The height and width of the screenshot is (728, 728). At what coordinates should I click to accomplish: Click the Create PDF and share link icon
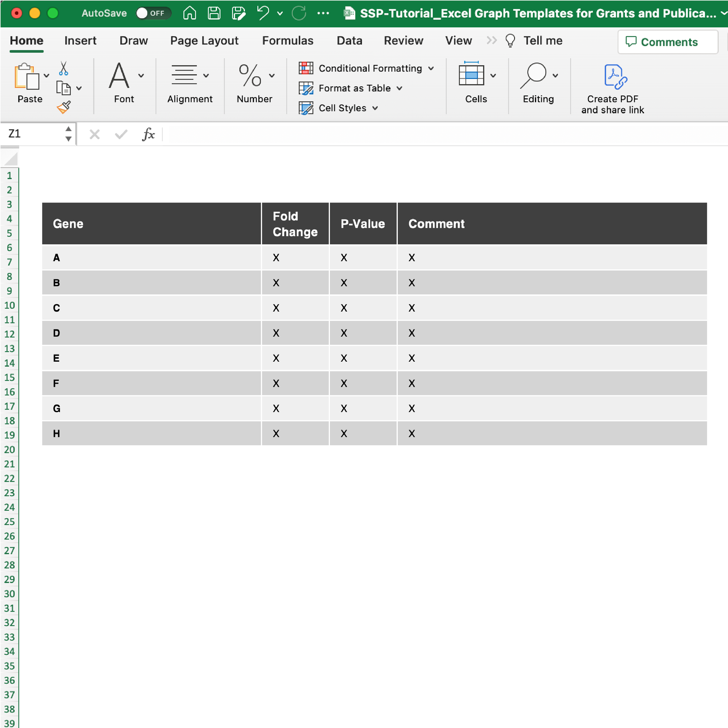pyautogui.click(x=615, y=77)
